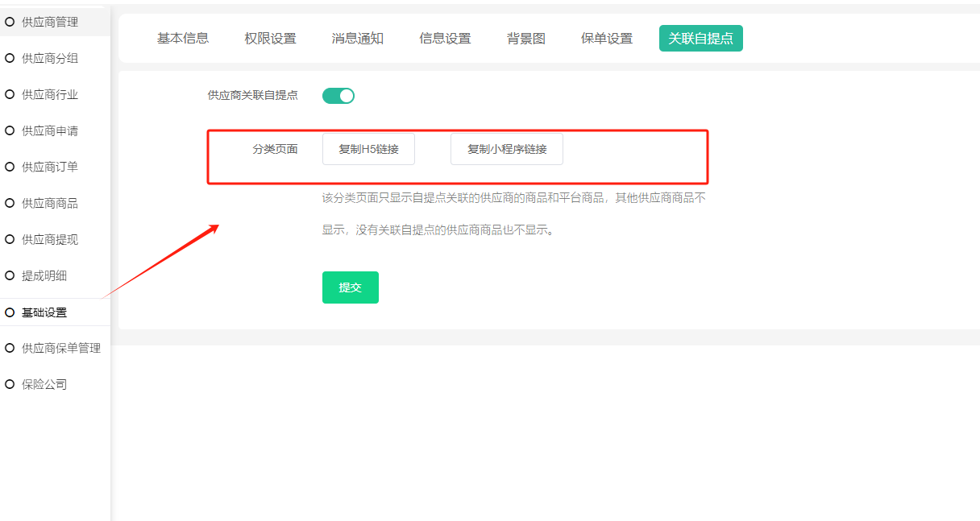Click the circle icon beside 供应商提现

click(10, 239)
